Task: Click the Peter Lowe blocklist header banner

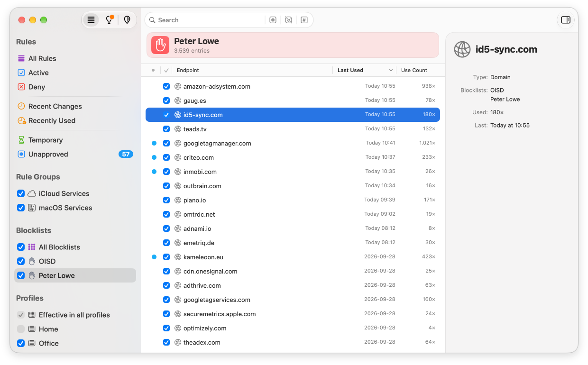Action: point(293,45)
